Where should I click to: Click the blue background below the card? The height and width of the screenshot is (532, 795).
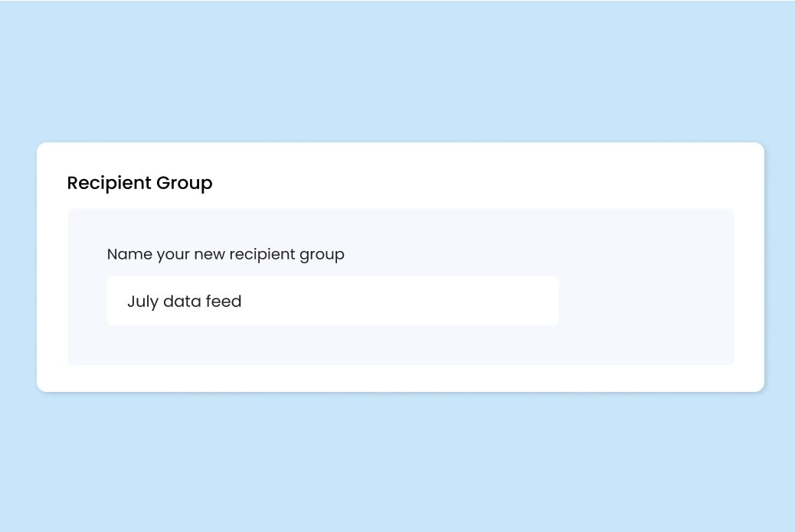click(x=397, y=459)
